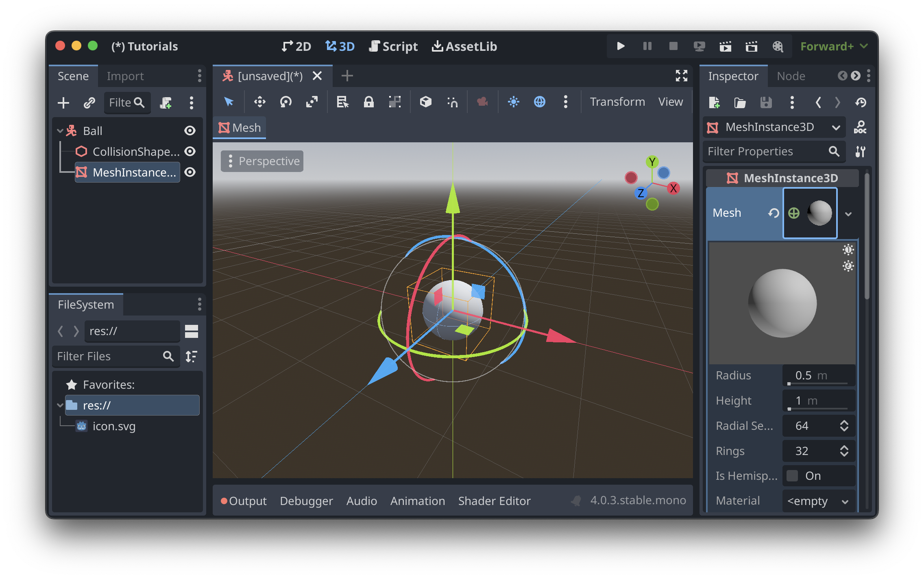Add a new child node
Image resolution: width=924 pixels, height=579 pixels.
pos(63,102)
